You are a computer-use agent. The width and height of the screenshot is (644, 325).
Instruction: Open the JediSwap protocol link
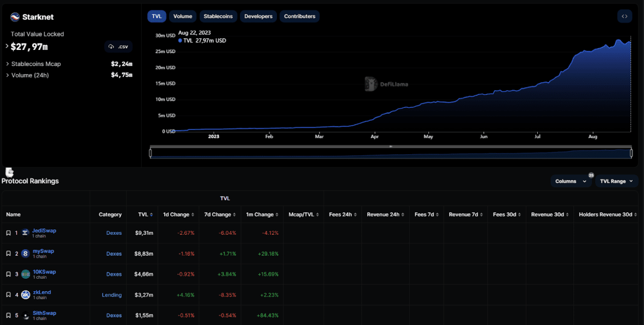[44, 230]
